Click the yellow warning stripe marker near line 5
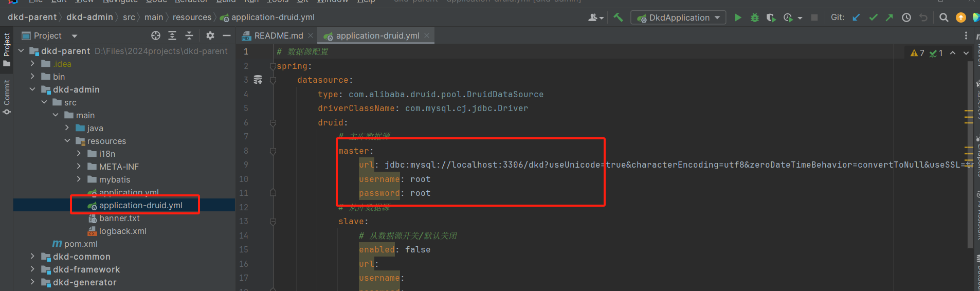 [x=969, y=111]
